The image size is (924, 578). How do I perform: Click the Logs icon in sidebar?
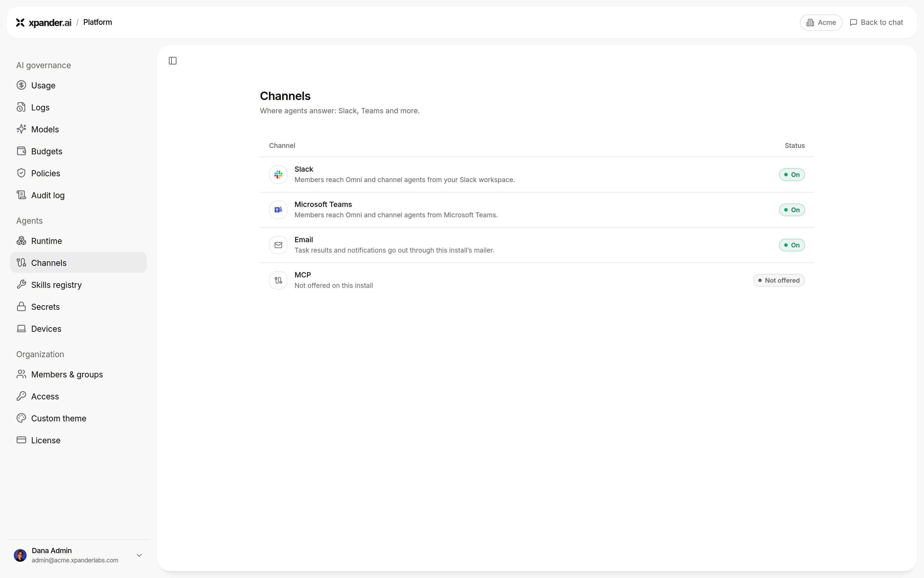pos(21,108)
